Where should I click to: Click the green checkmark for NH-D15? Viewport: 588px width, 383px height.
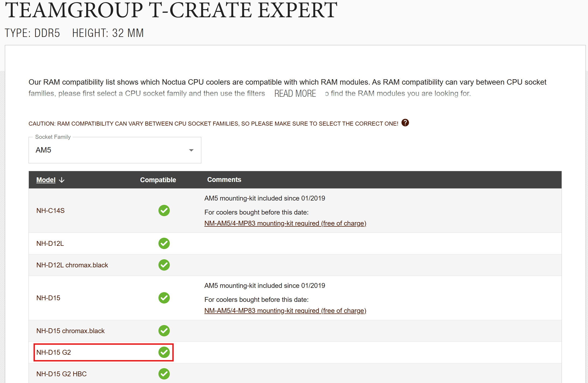tap(164, 298)
